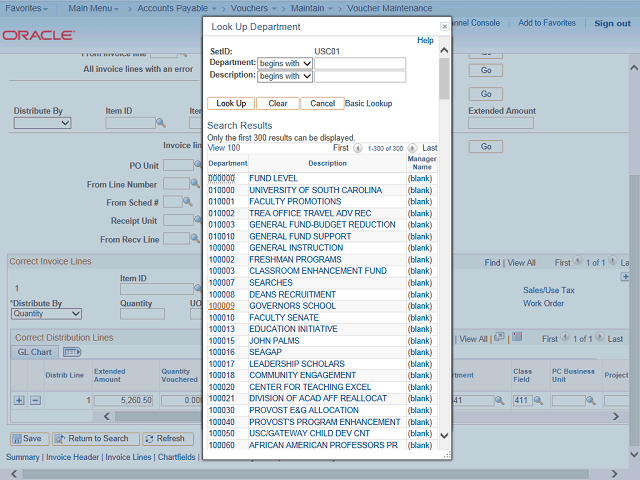Switch to GL Chart tab
This screenshot has height=480, width=640.
click(35, 352)
